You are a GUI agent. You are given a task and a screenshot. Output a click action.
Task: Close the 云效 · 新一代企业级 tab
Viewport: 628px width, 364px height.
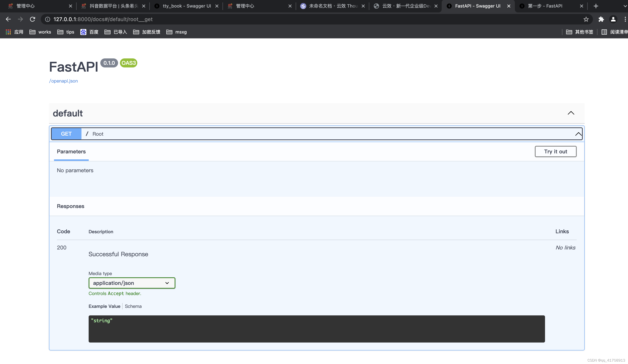point(436,6)
